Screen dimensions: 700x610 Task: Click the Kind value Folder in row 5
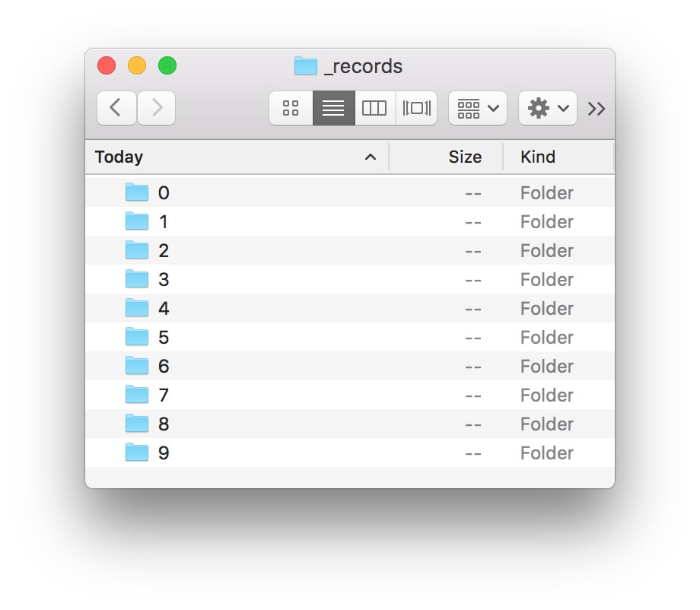[547, 338]
